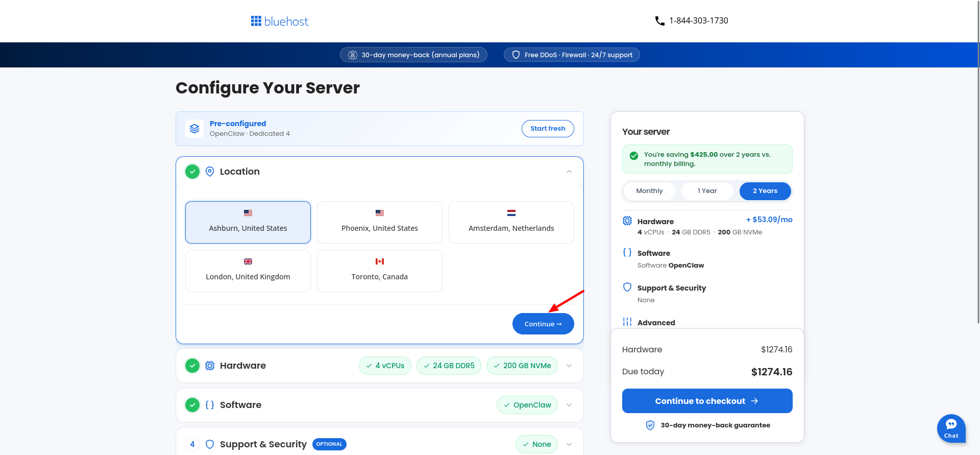Click the 30-day money-back banner pill
The height and width of the screenshot is (455, 980).
tap(413, 55)
